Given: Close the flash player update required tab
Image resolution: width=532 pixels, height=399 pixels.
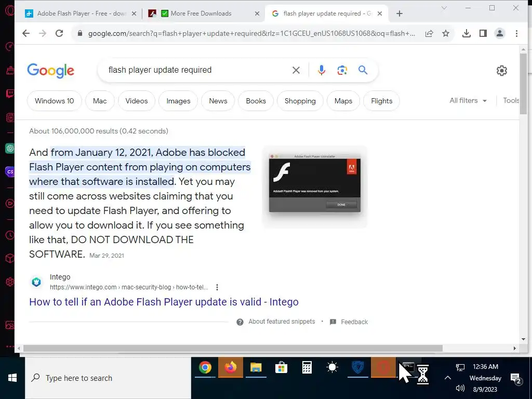Looking at the screenshot, I should (380, 14).
